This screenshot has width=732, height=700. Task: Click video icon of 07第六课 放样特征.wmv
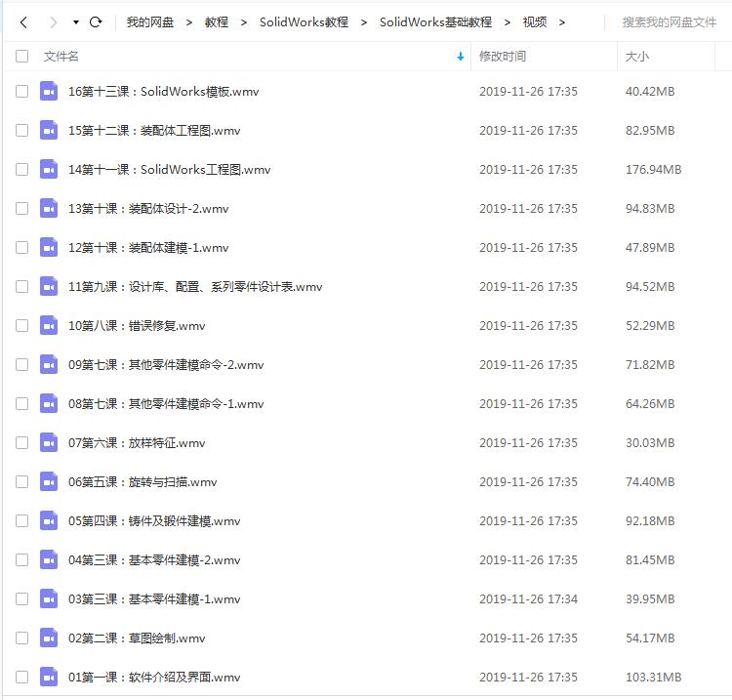[49, 442]
